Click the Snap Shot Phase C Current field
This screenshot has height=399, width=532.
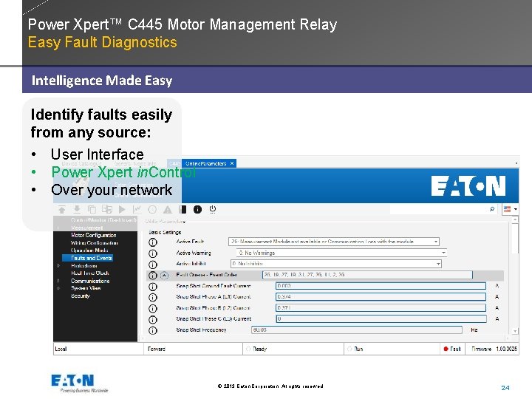pos(381,319)
